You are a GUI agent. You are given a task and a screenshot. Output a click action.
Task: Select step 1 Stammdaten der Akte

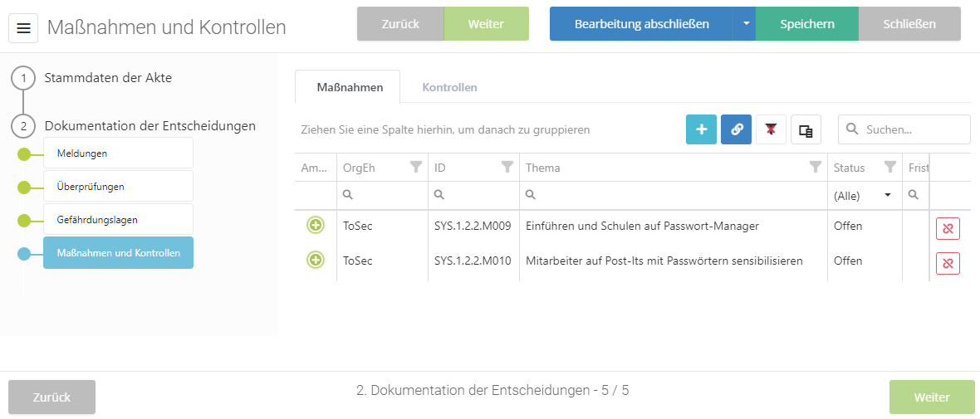(x=108, y=78)
